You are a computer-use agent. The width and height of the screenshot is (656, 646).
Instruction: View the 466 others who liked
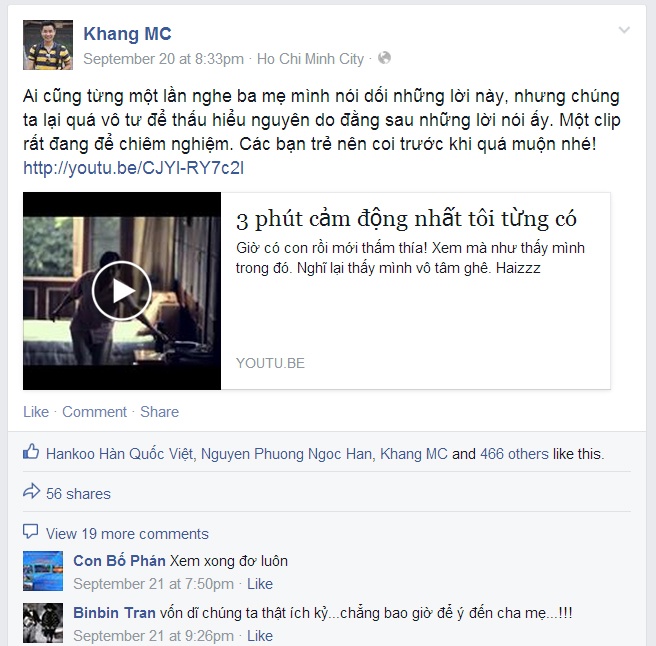pyautogui.click(x=514, y=454)
